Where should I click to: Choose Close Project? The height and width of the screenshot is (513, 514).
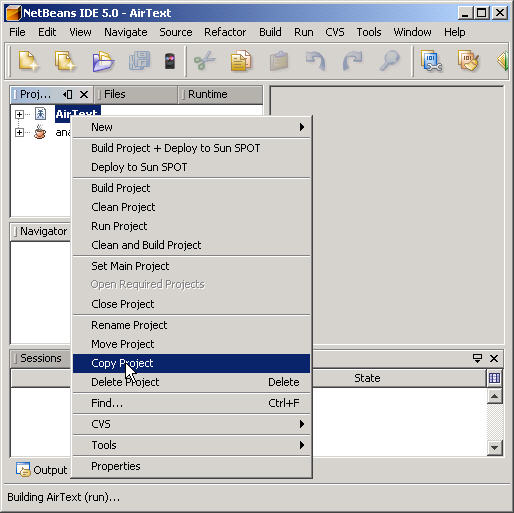[x=192, y=304]
